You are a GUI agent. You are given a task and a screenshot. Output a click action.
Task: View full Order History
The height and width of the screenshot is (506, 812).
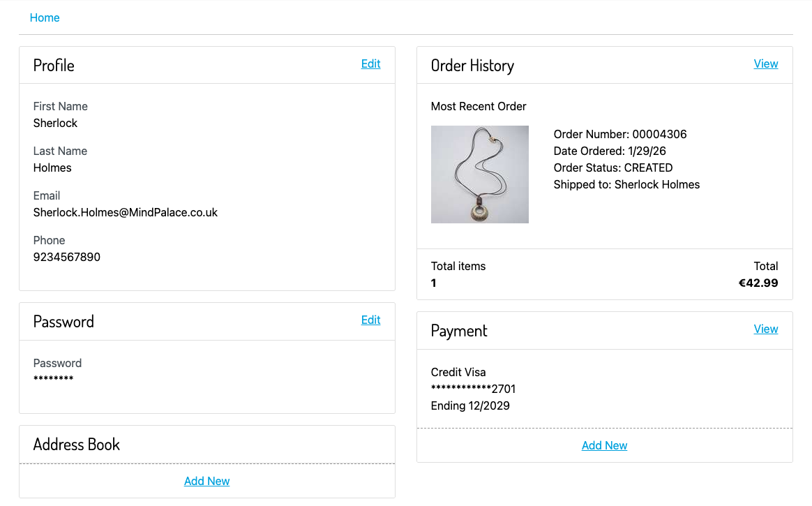pos(766,64)
